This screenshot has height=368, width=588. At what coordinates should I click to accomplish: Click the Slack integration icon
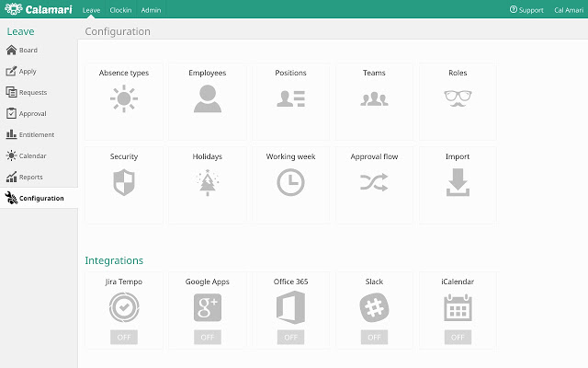[374, 307]
